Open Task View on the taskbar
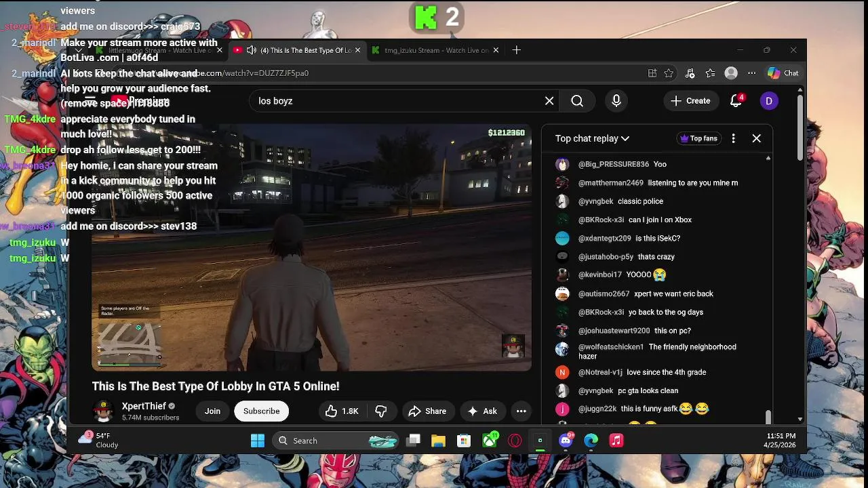 (413, 441)
